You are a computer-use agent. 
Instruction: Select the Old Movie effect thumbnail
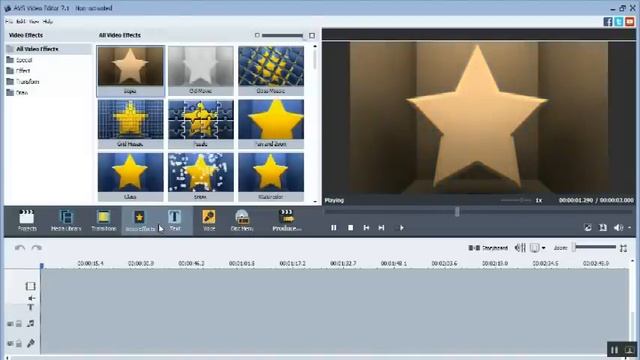[x=200, y=71]
